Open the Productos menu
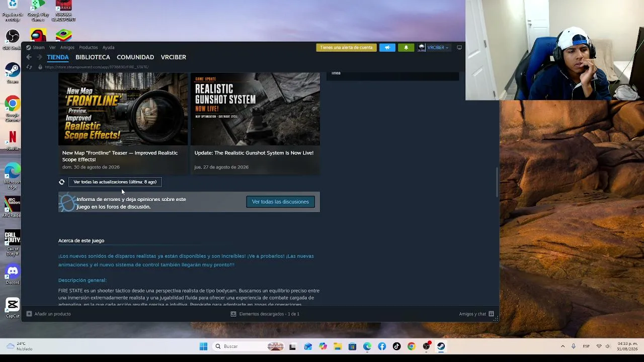 pos(89,48)
